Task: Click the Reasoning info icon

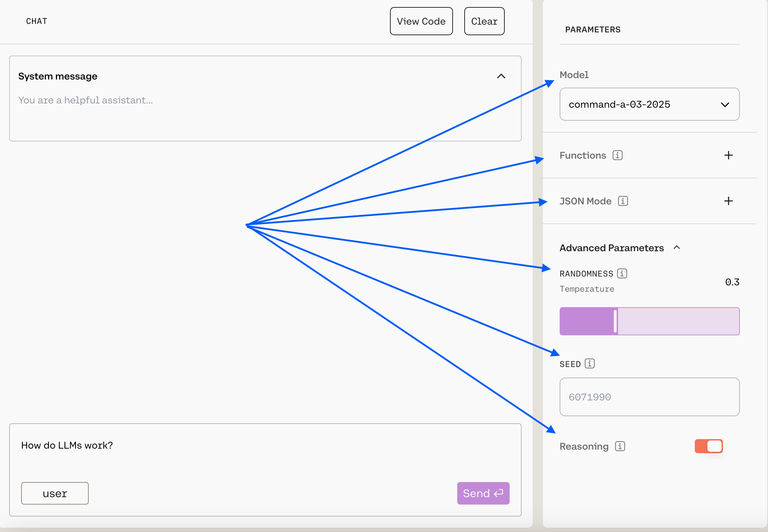Action: coord(620,446)
